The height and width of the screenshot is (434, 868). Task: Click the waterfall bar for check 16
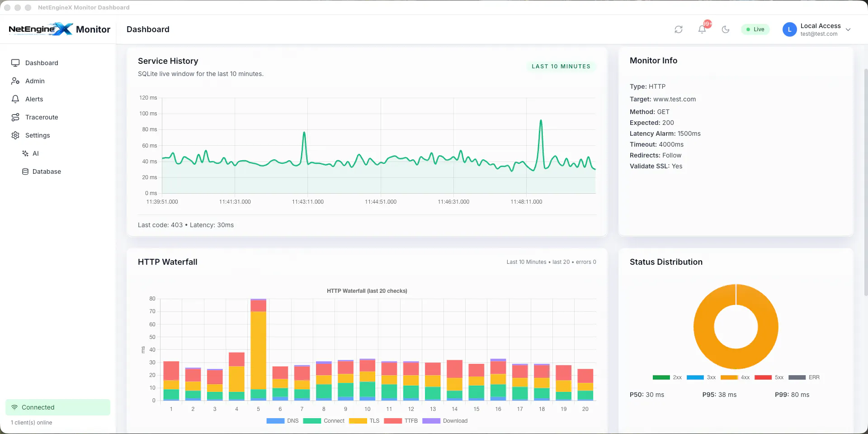tap(498, 380)
